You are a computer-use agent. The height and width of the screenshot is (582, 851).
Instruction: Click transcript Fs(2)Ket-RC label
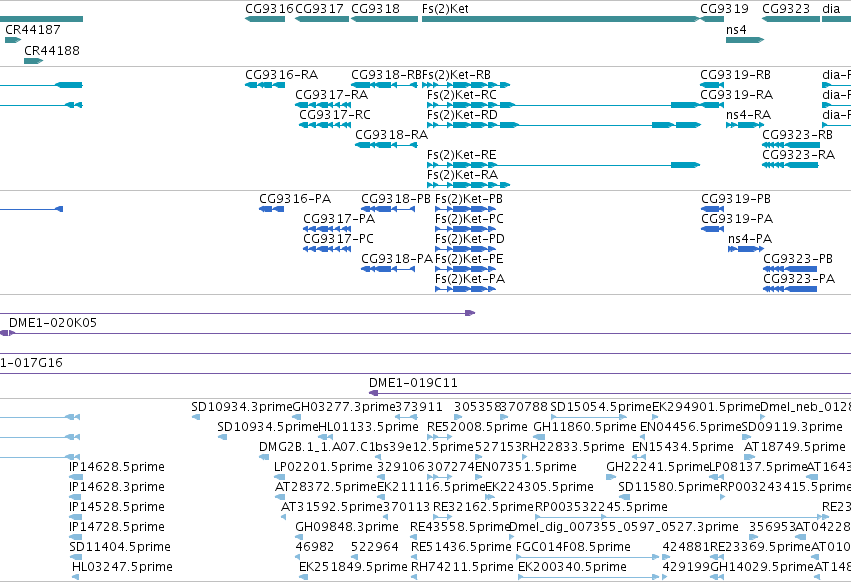click(x=462, y=95)
